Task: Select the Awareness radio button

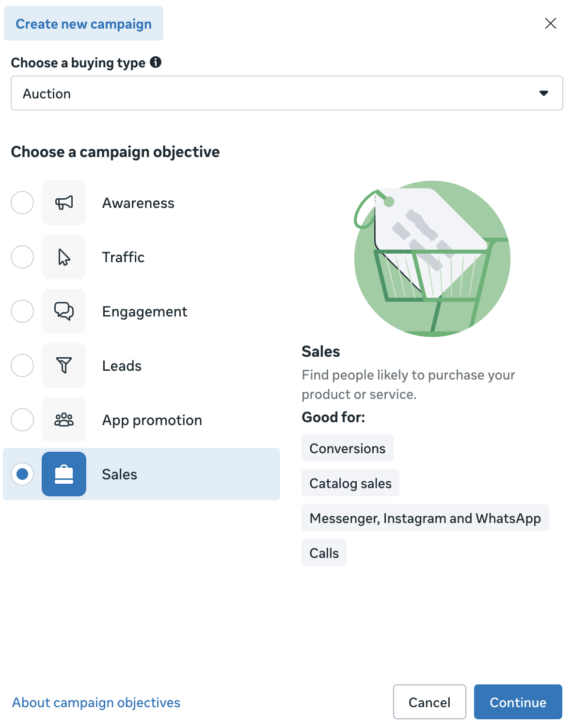Action: 22,203
